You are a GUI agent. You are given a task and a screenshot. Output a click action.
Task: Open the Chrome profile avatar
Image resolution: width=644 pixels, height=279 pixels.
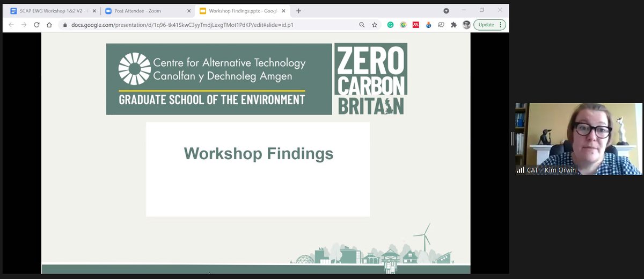coord(466,25)
